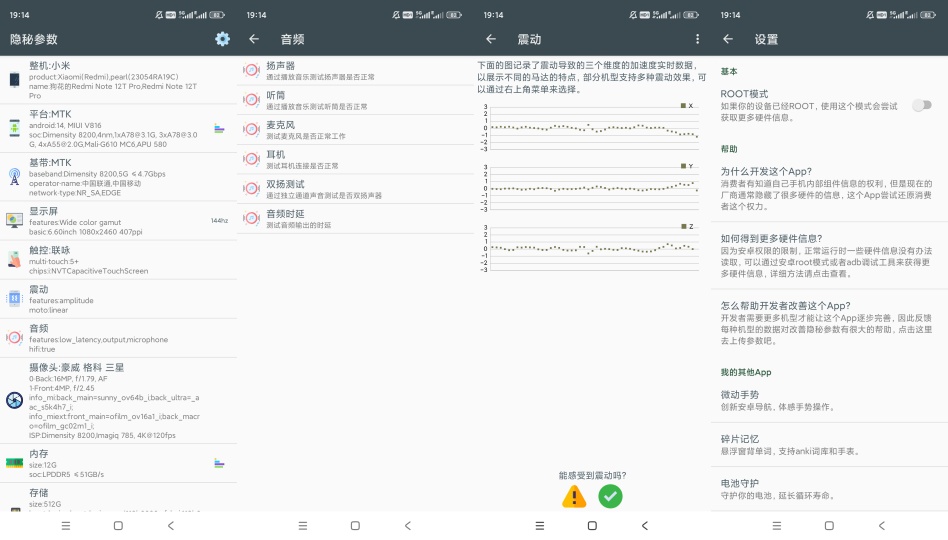Click the baseband antenna icon for 基带
The image size is (948, 540).
point(14,177)
